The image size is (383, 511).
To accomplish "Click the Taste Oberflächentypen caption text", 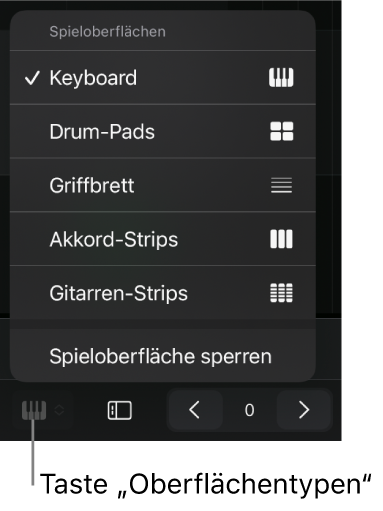I will click(x=205, y=484).
